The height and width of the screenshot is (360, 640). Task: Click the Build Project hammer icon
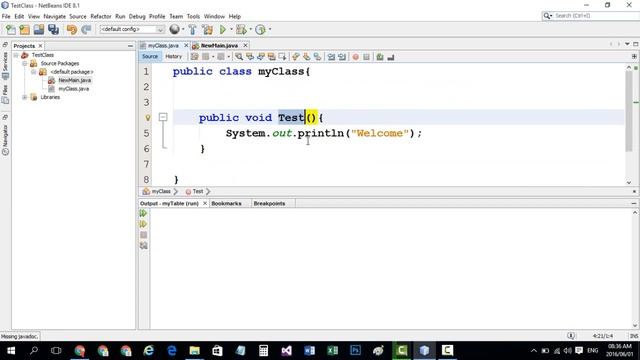(x=192, y=29)
